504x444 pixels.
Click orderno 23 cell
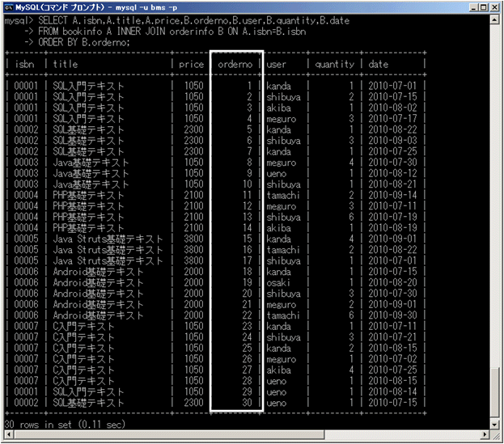(x=248, y=326)
